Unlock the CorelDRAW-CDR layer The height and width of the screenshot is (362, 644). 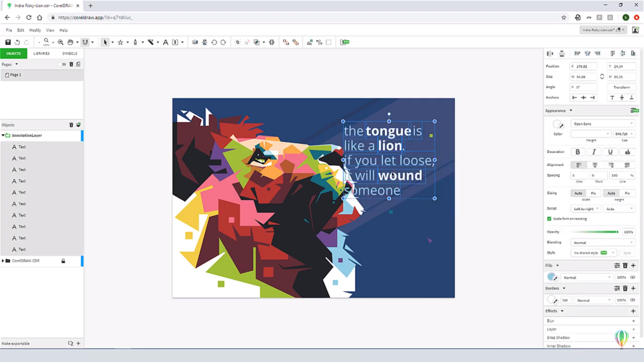click(x=63, y=261)
